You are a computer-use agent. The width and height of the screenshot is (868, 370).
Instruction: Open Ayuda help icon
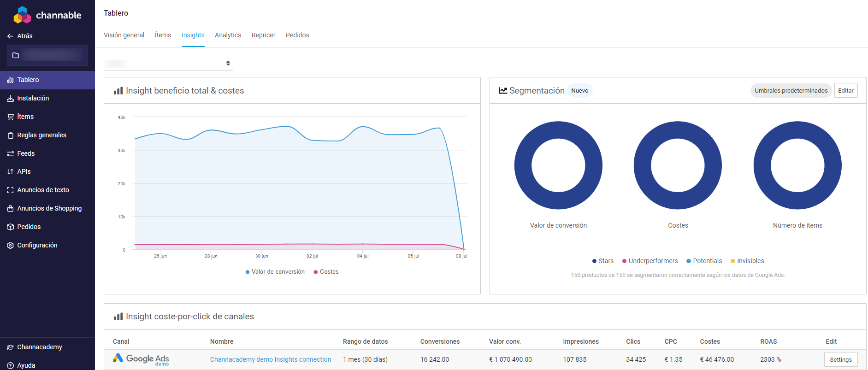coord(10,365)
